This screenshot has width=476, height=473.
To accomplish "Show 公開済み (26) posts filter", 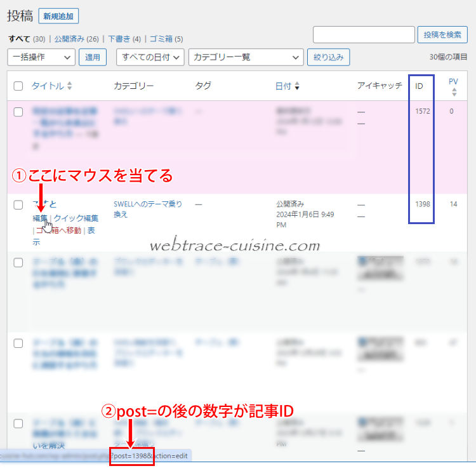I will point(77,39).
